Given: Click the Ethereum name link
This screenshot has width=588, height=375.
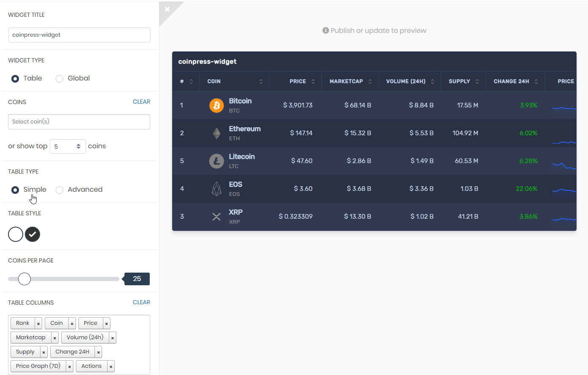Looking at the screenshot, I should click(x=245, y=129).
